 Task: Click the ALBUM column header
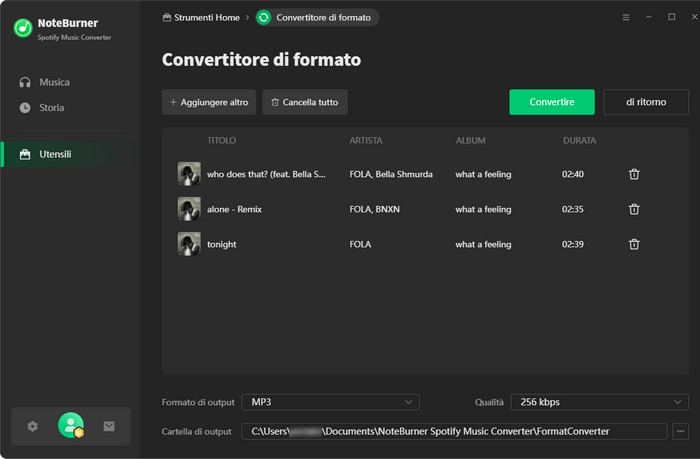(x=470, y=140)
